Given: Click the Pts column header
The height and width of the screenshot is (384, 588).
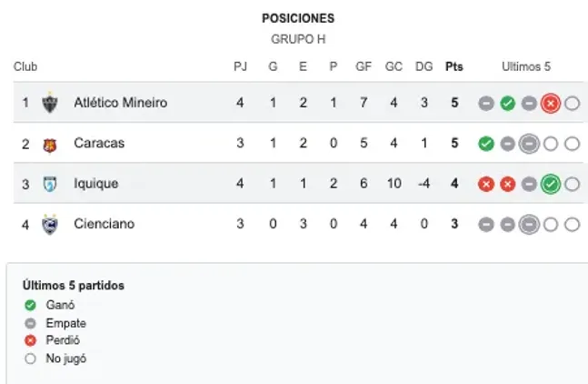Looking at the screenshot, I should click(453, 66).
